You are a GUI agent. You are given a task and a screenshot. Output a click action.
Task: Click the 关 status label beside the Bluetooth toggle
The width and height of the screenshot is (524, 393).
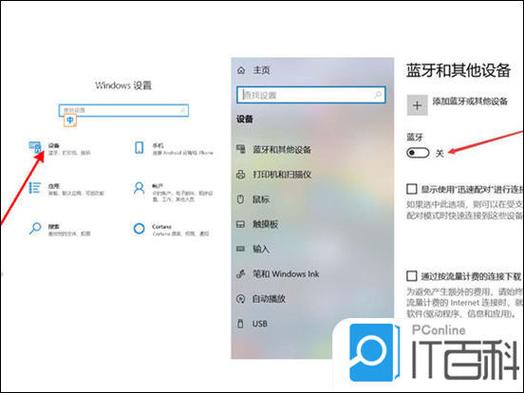(439, 153)
